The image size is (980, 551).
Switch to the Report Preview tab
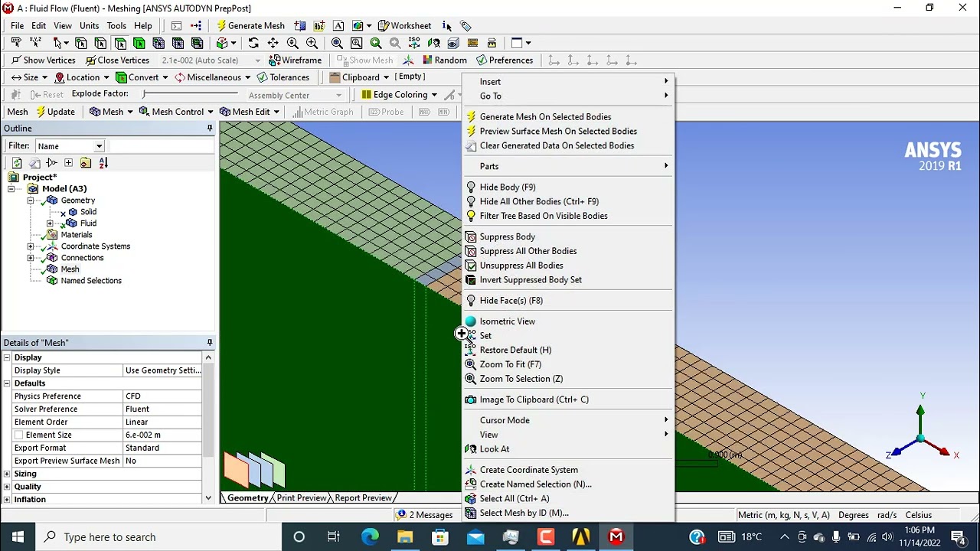click(x=363, y=498)
